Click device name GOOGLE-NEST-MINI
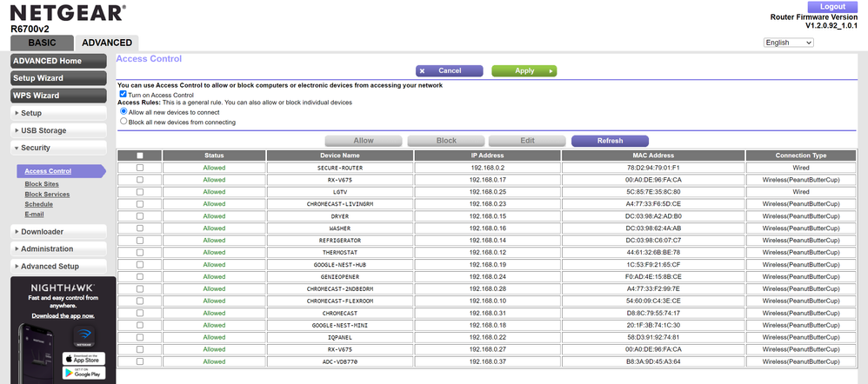The width and height of the screenshot is (868, 384). (x=340, y=325)
